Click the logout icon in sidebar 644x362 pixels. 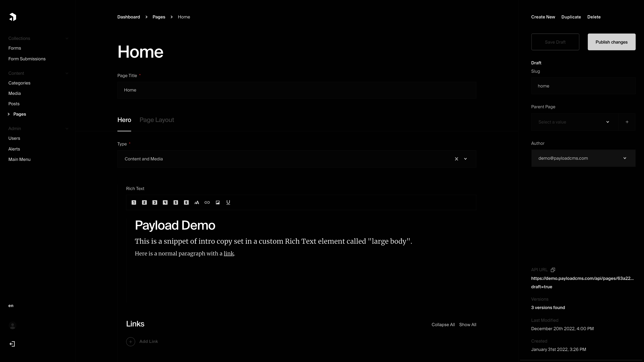point(12,344)
